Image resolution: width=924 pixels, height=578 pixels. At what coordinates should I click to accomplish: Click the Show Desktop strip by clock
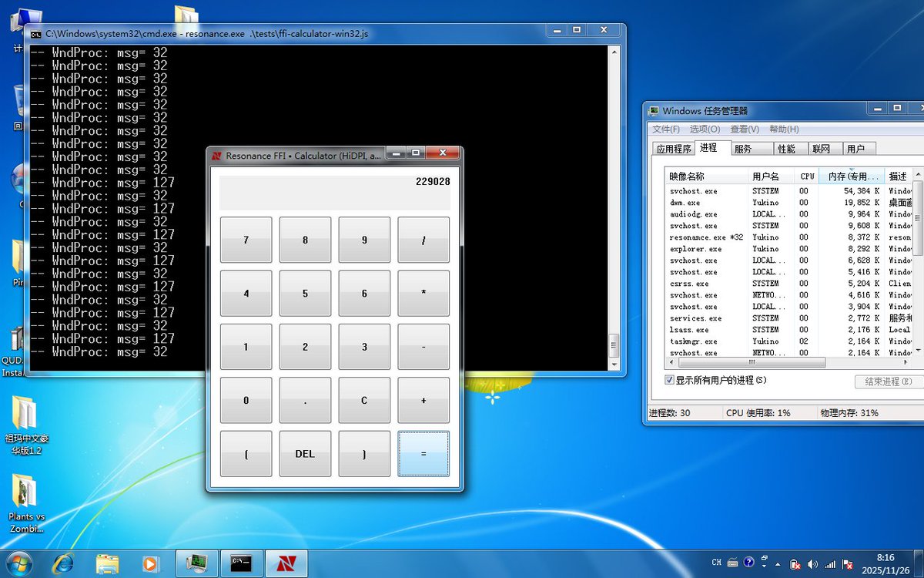919,563
